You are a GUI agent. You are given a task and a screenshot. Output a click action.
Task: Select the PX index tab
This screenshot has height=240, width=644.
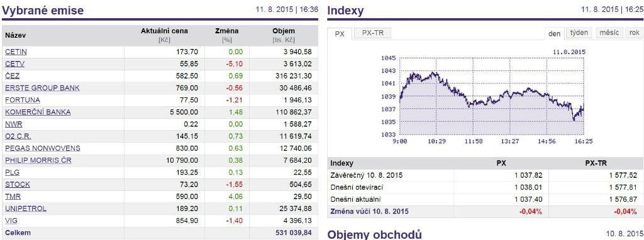340,34
